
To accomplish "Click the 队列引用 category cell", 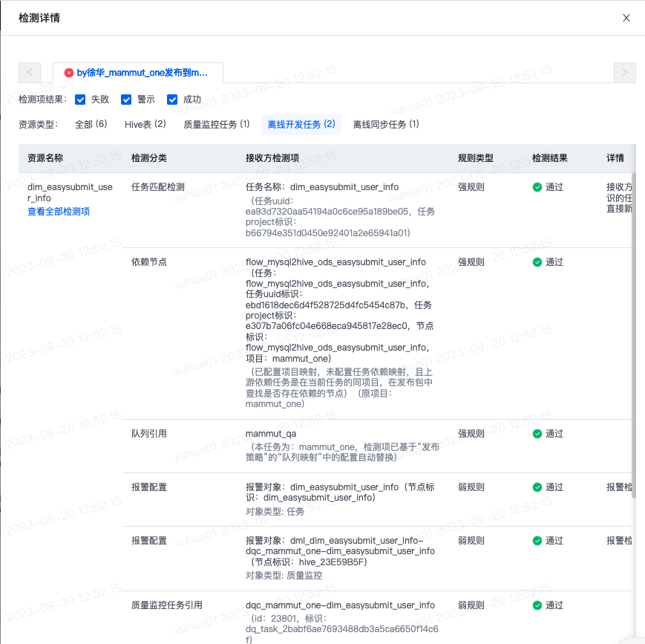I will 149,434.
